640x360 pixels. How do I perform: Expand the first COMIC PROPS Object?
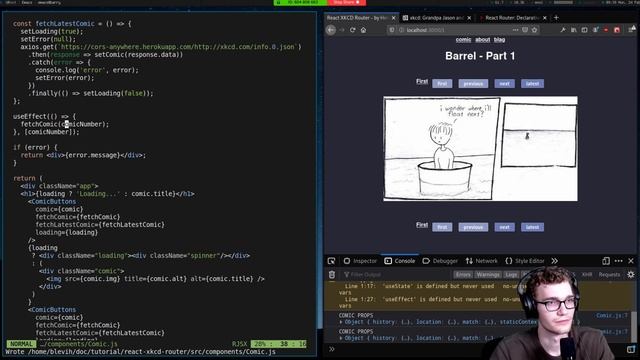click(341, 322)
